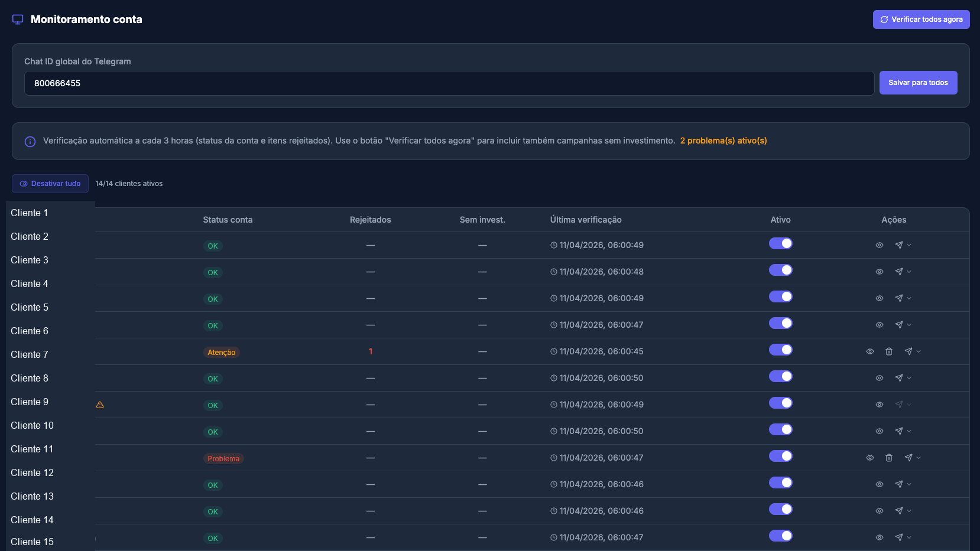
Task: Click the orange warning triangle icon
Action: point(100,405)
